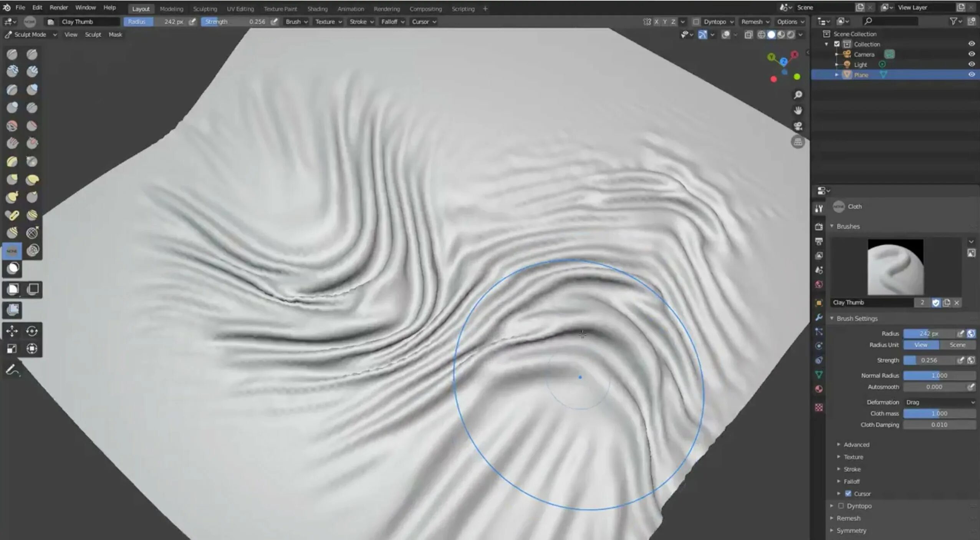Open the Deformation Drag dropdown
980x540 pixels.
[x=939, y=402]
